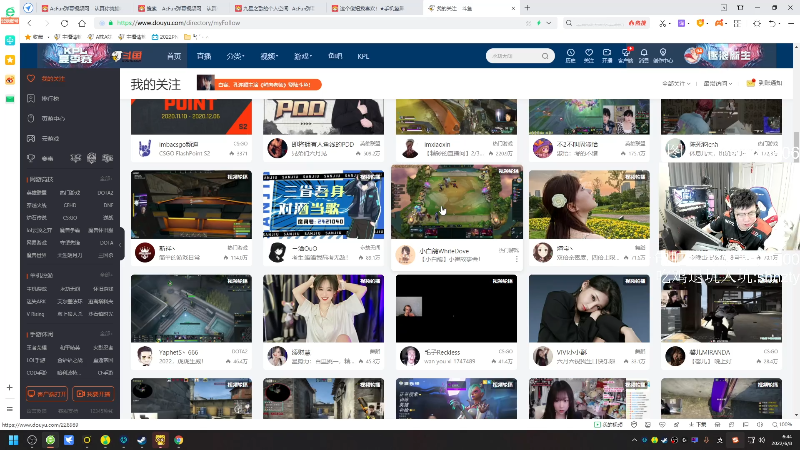The height and width of the screenshot is (450, 800).
Task: Open 鱼吧 in navigation bar
Action: pyautogui.click(x=335, y=56)
